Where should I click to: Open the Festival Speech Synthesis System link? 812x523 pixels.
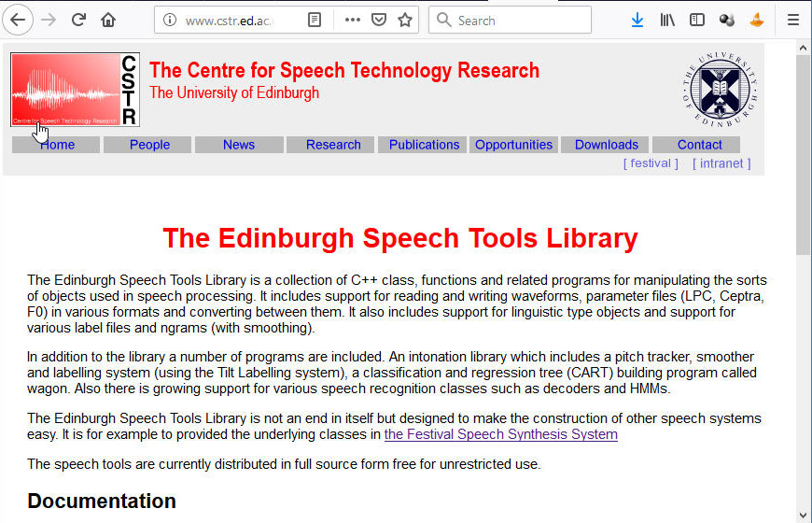(501, 434)
